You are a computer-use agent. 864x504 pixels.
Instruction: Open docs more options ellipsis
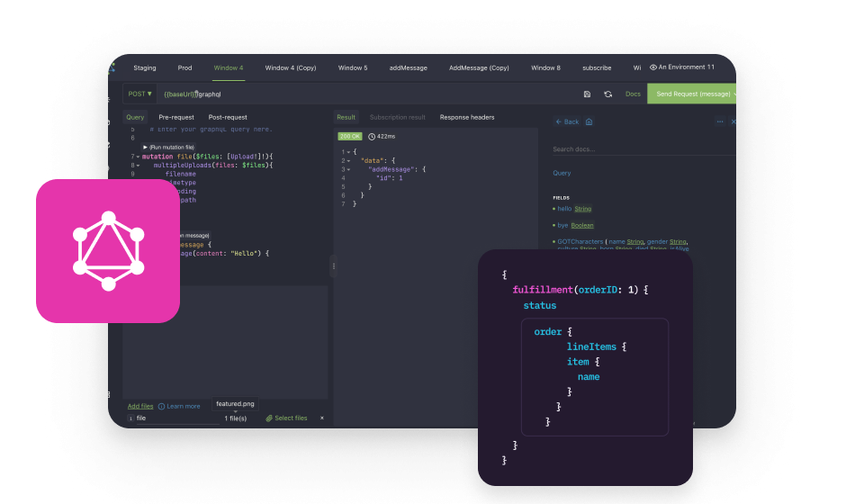point(720,121)
